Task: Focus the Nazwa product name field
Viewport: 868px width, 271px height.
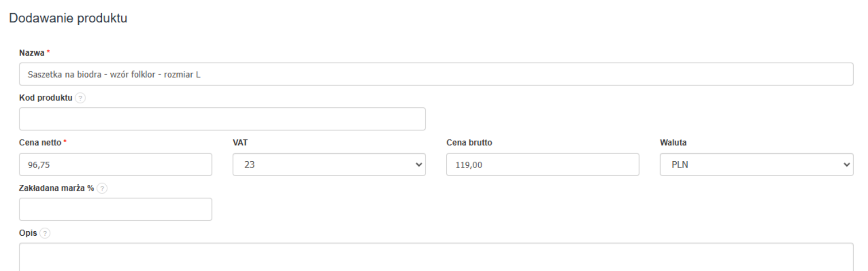Action: (x=436, y=74)
